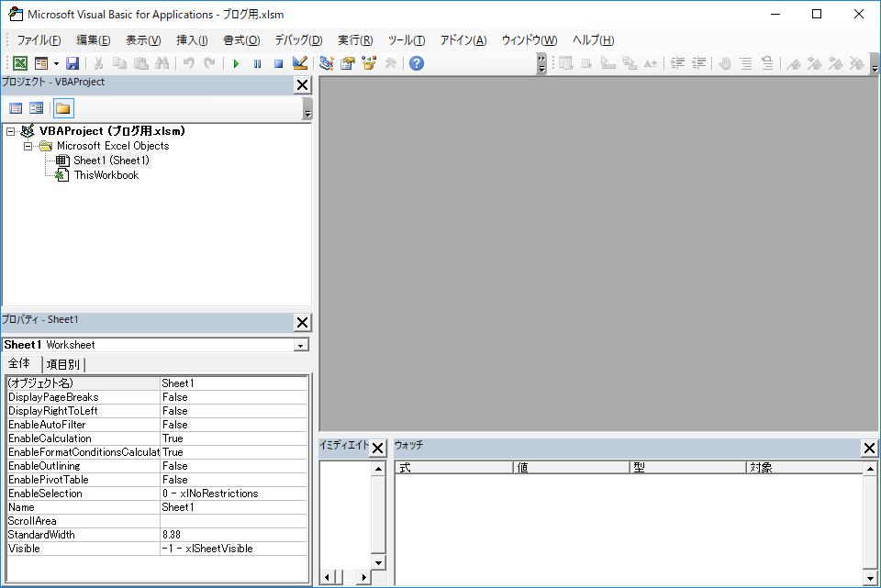The height and width of the screenshot is (588, 881).
Task: Open the ファイル(F) menu
Action: pos(39,40)
